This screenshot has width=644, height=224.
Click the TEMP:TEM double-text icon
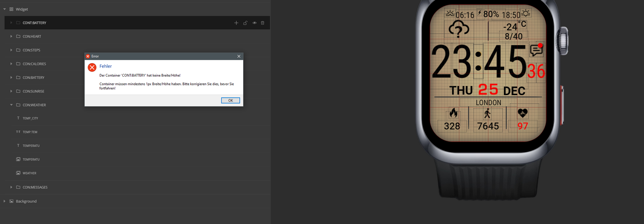(18, 132)
